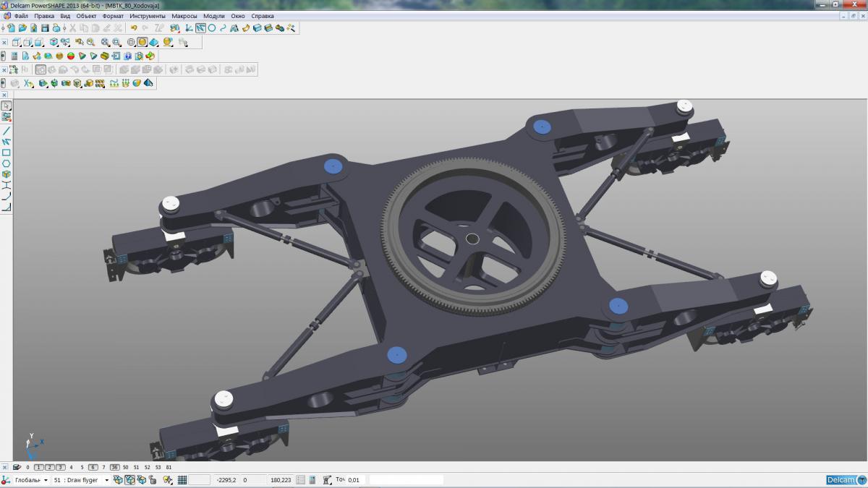Open the Макросы menu

pos(184,16)
